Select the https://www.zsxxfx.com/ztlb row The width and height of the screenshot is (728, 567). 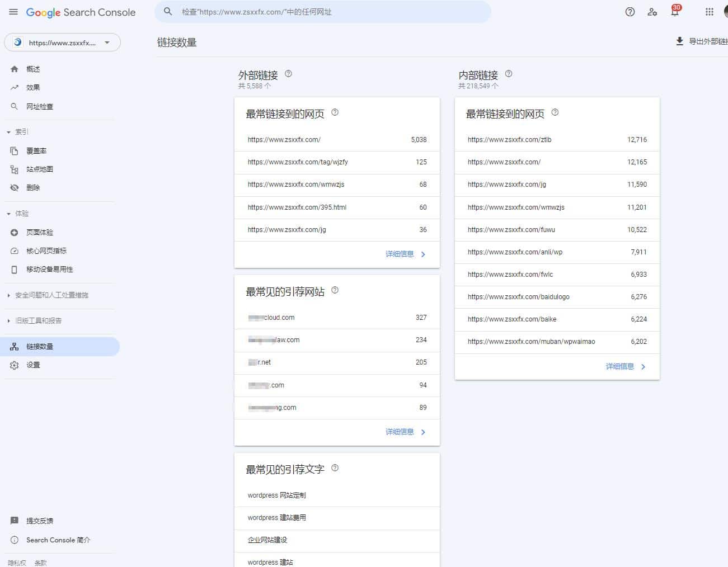pyautogui.click(x=557, y=140)
